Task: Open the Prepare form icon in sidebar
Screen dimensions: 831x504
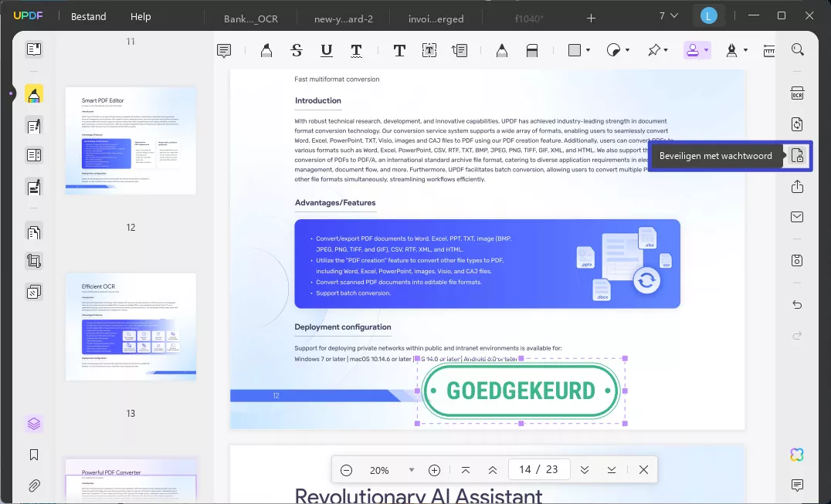Action: coord(34,156)
